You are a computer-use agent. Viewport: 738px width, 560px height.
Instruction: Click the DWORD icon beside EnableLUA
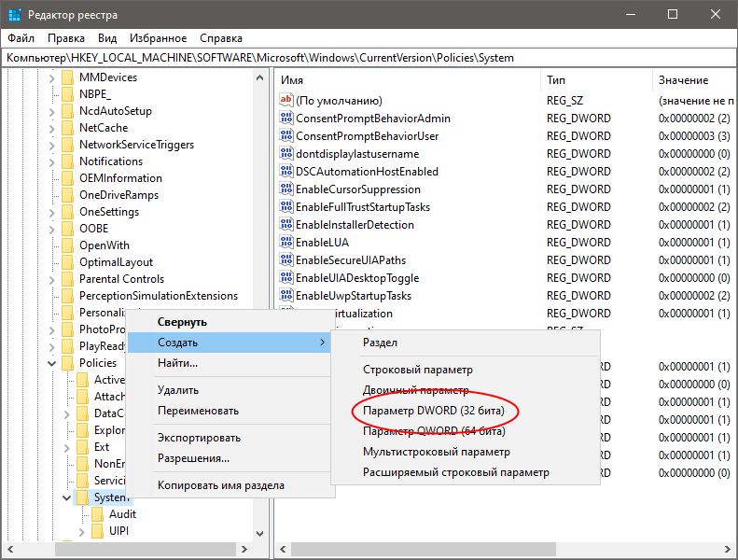coord(286,243)
